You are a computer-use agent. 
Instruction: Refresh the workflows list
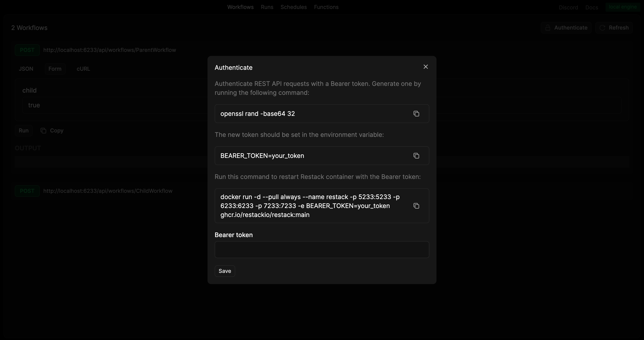pyautogui.click(x=614, y=28)
